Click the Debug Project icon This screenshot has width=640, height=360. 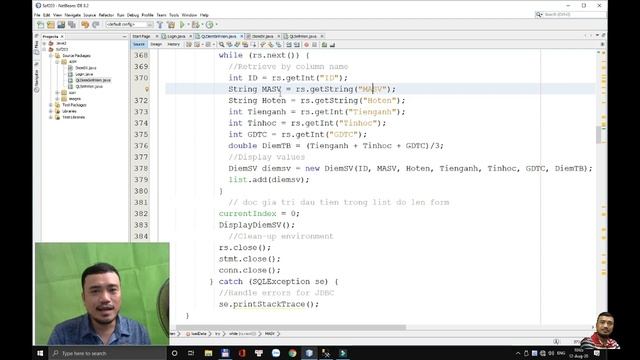(x=196, y=25)
